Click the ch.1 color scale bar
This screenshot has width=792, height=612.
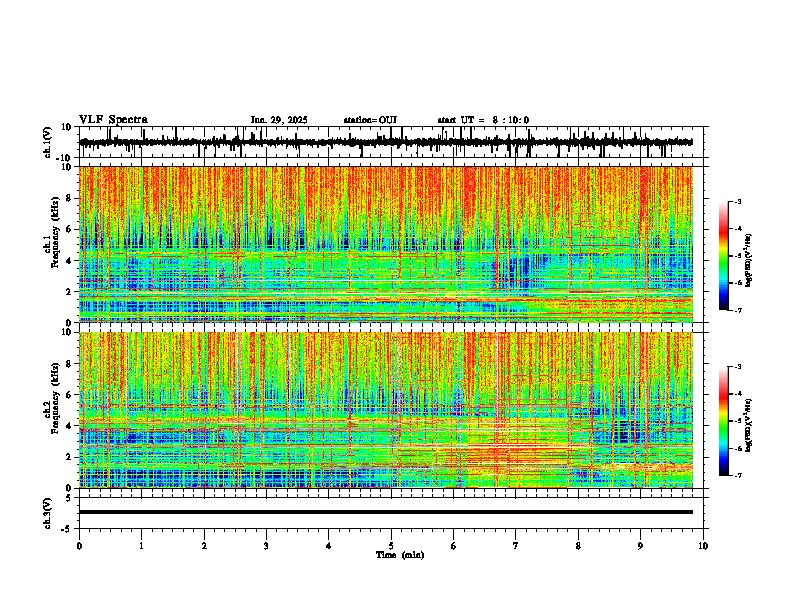tap(723, 255)
